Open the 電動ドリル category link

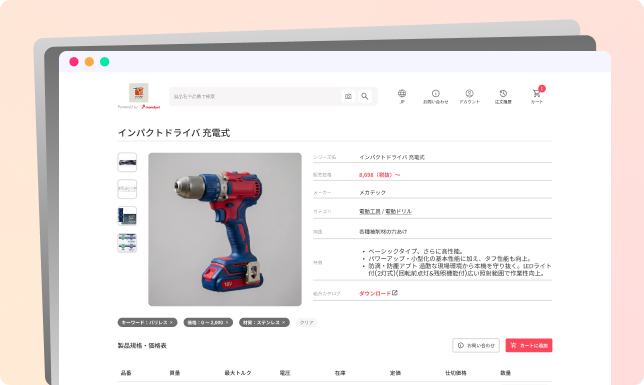click(398, 211)
